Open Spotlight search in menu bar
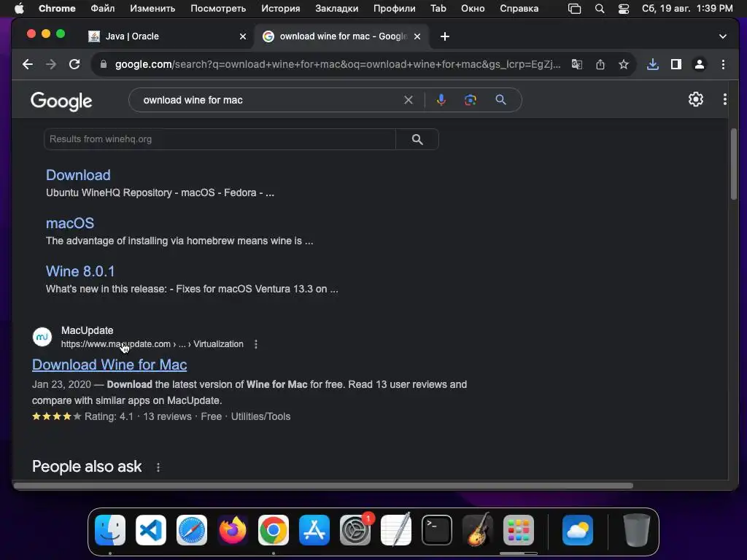This screenshot has height=560, width=747. [x=600, y=9]
